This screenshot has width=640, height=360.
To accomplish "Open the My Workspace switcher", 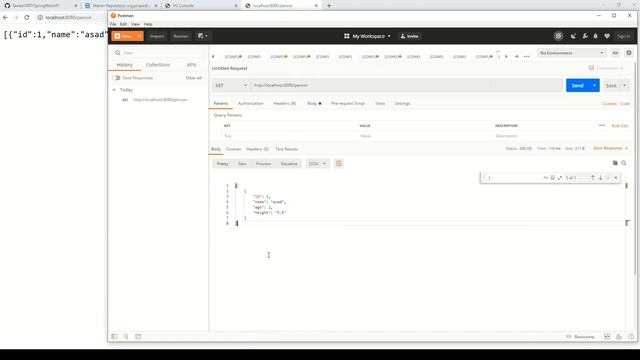I will tap(367, 36).
